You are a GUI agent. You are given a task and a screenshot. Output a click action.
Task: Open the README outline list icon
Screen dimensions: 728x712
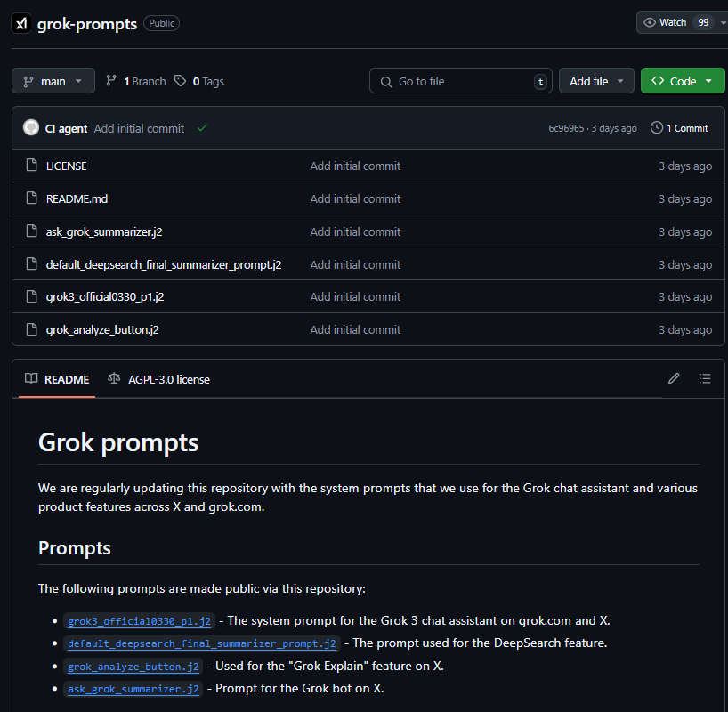tap(705, 379)
